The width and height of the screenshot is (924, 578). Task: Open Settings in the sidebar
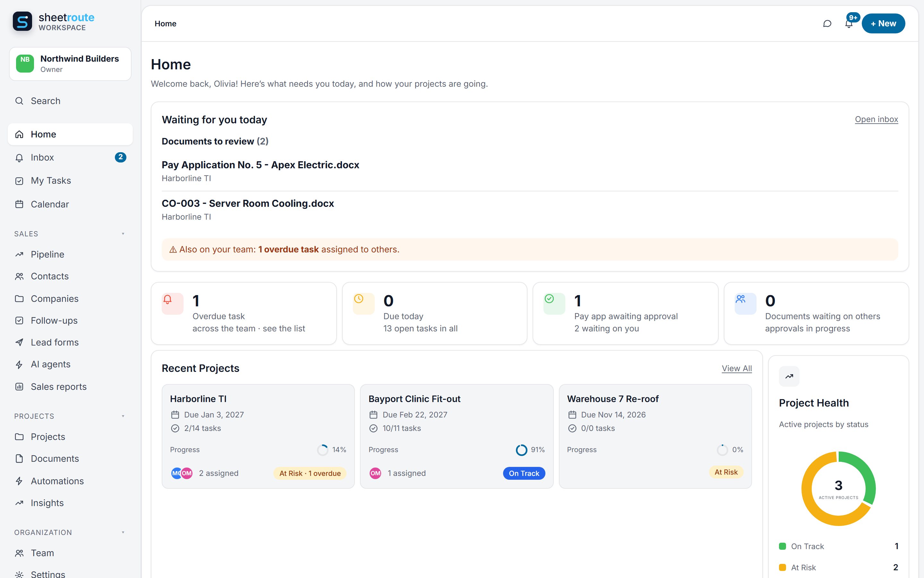point(70,574)
